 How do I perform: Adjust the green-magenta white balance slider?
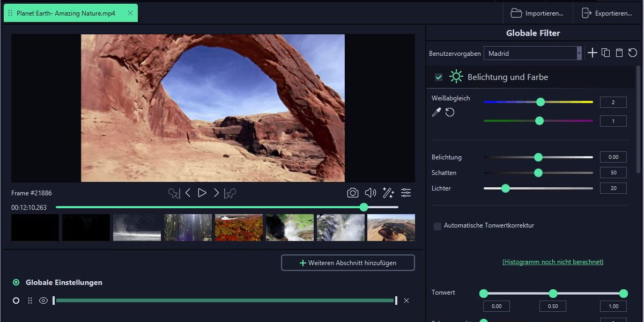click(x=538, y=121)
